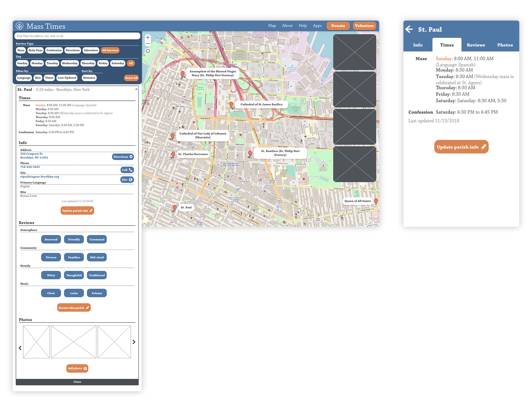Open the Apps nav item
532x412 pixels.
click(x=317, y=26)
